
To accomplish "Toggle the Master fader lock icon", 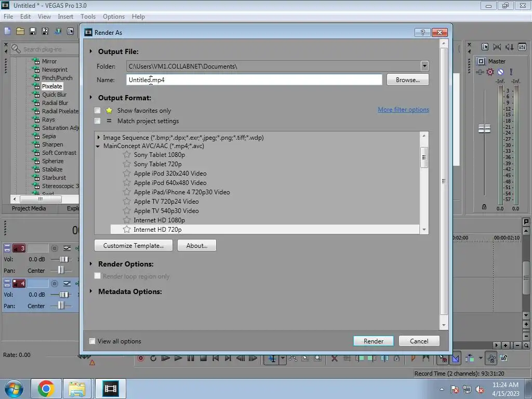I will 484,207.
